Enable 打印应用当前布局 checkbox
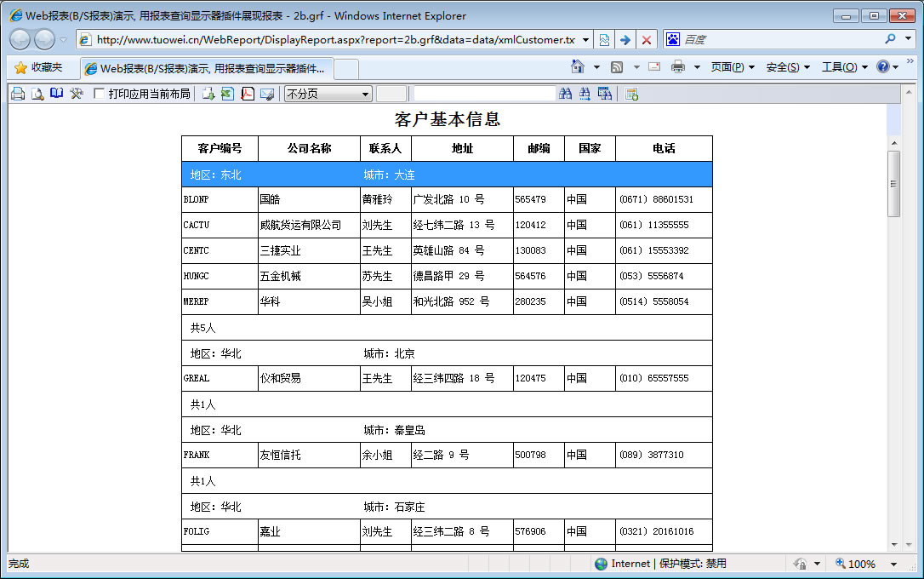This screenshot has width=924, height=579. [x=100, y=94]
